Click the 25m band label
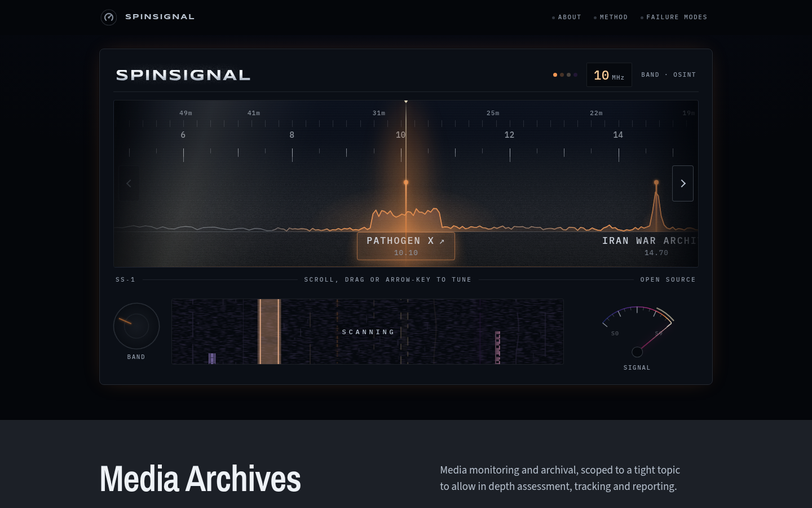This screenshot has width=812, height=508. (x=493, y=113)
